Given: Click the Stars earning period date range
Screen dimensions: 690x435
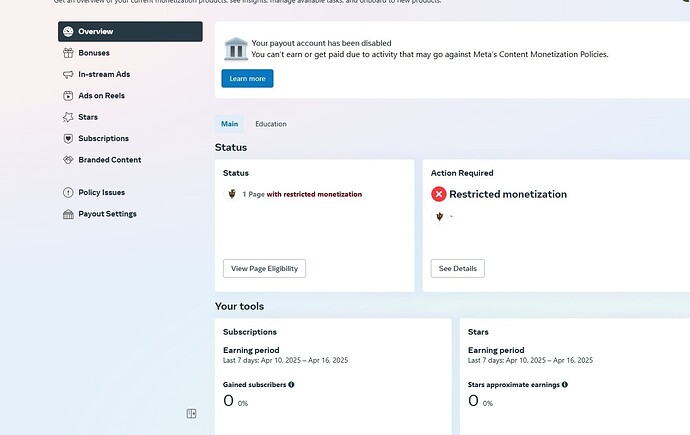Looking at the screenshot, I should coord(530,360).
